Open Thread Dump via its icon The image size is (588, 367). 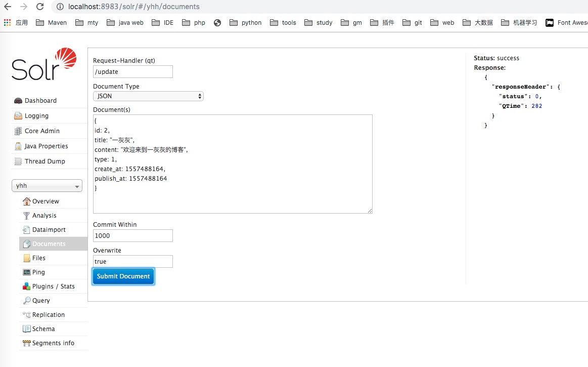point(18,161)
